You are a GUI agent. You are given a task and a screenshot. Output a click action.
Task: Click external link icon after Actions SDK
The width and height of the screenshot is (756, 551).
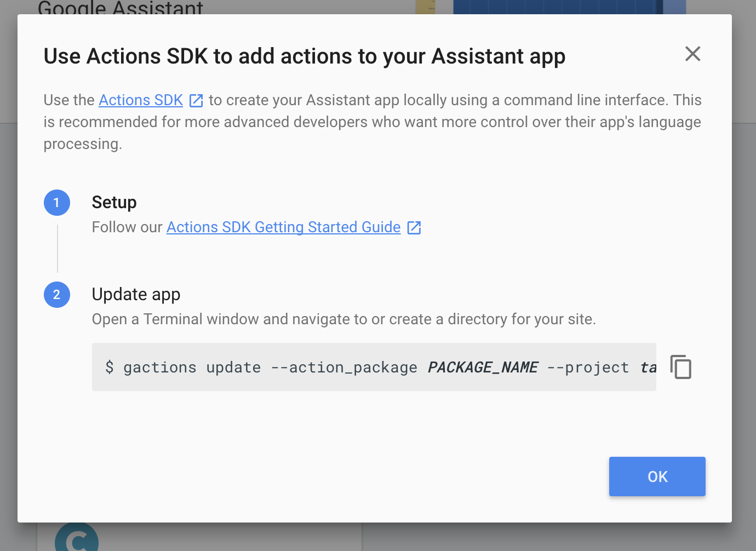pyautogui.click(x=196, y=101)
